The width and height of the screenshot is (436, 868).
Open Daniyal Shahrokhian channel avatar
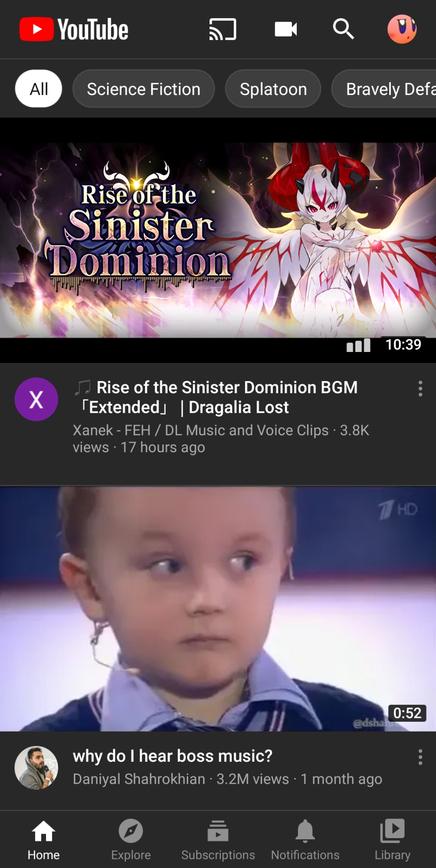[x=36, y=768]
